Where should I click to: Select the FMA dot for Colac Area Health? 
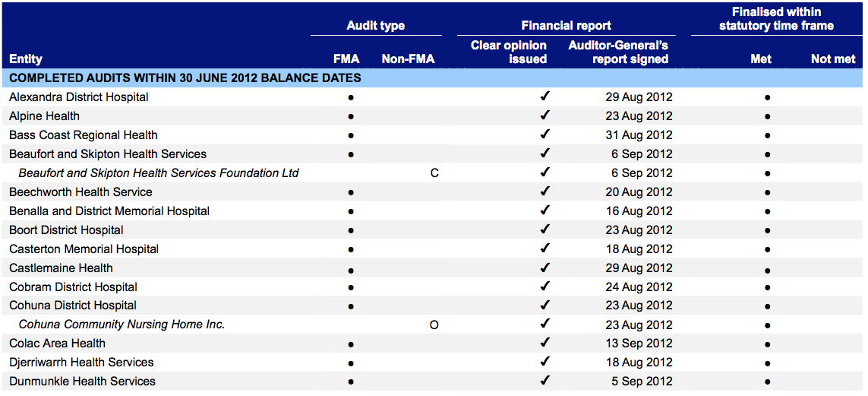(351, 344)
